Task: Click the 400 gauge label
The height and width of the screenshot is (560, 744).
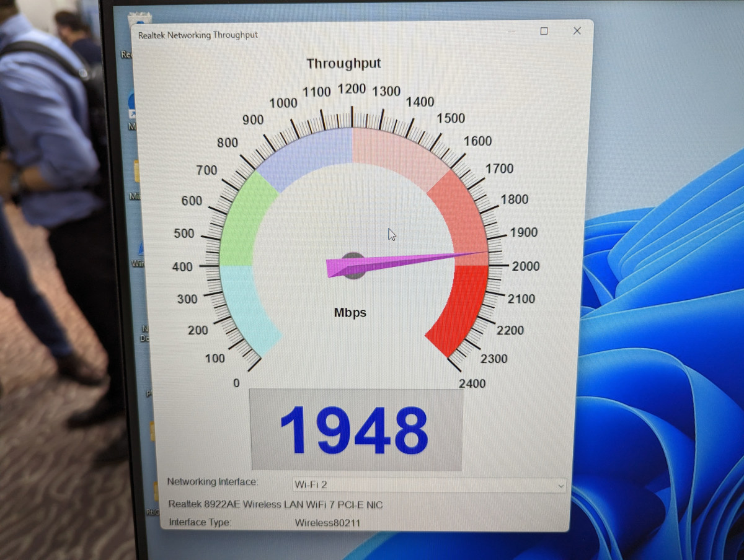Action: click(x=183, y=267)
